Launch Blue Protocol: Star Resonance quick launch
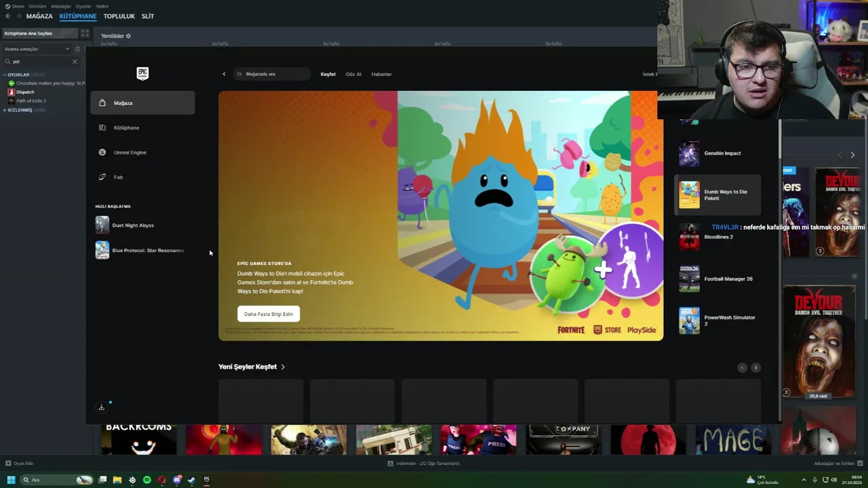Image resolution: width=868 pixels, height=488 pixels. (x=142, y=250)
